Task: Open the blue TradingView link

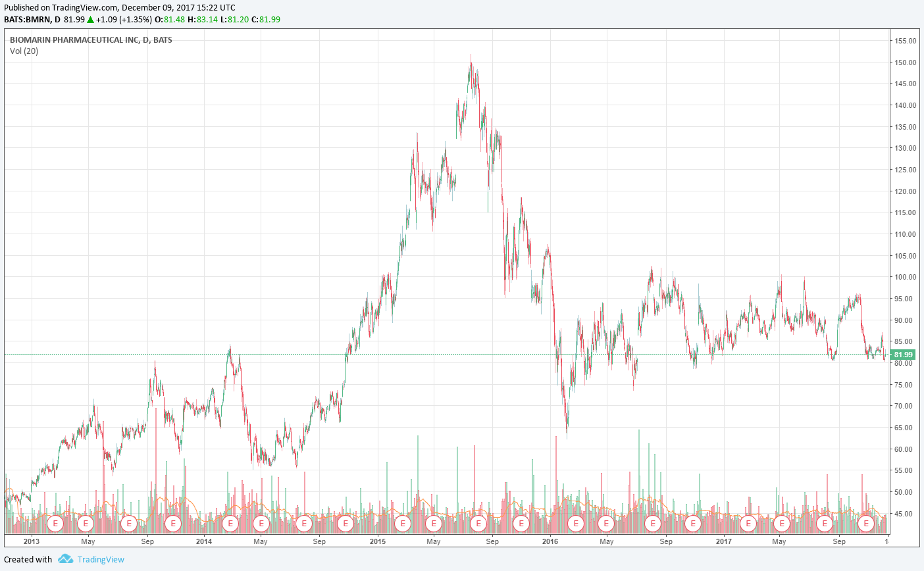Action: (x=100, y=559)
